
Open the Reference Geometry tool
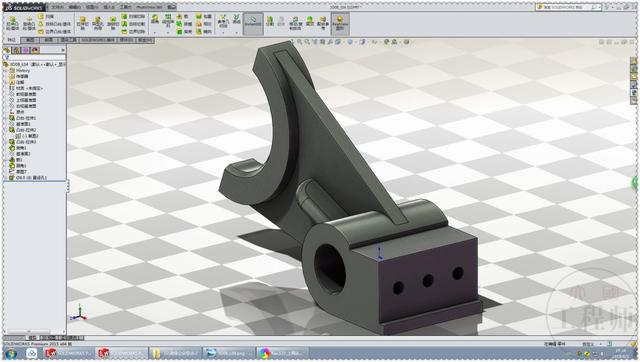tap(223, 21)
